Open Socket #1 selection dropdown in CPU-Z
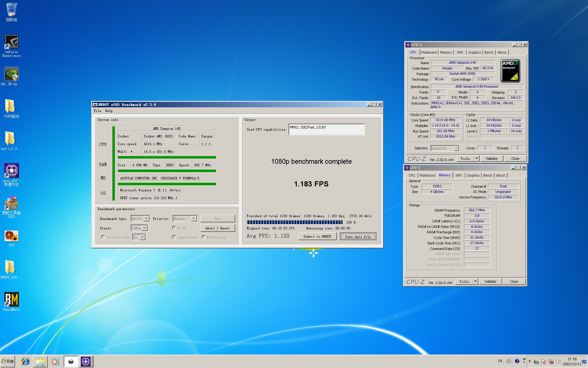The width and height of the screenshot is (588, 368). click(445, 148)
